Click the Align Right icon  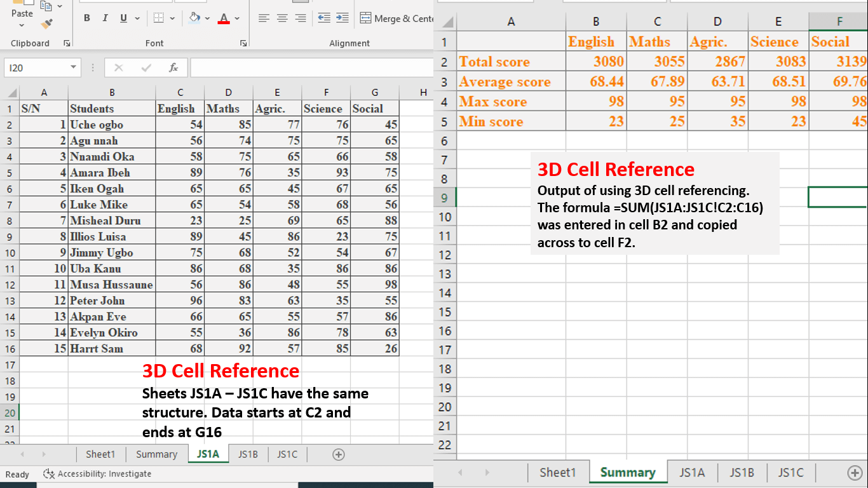[299, 18]
